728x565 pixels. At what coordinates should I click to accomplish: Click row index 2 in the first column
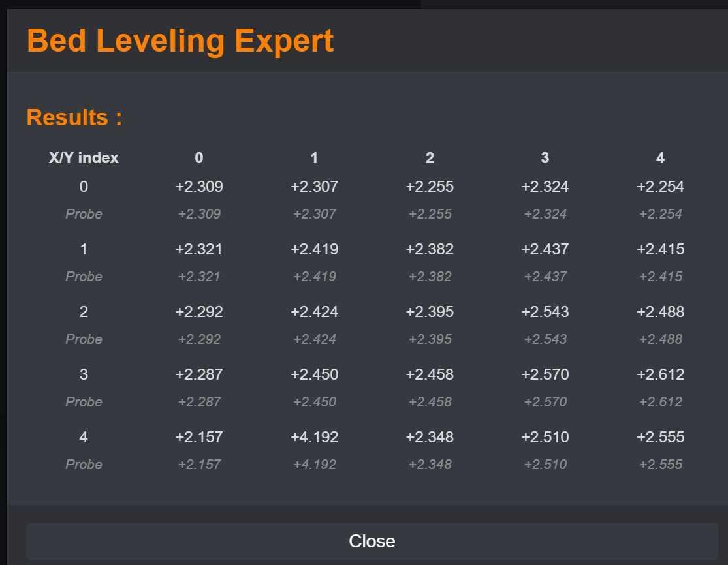tap(84, 312)
